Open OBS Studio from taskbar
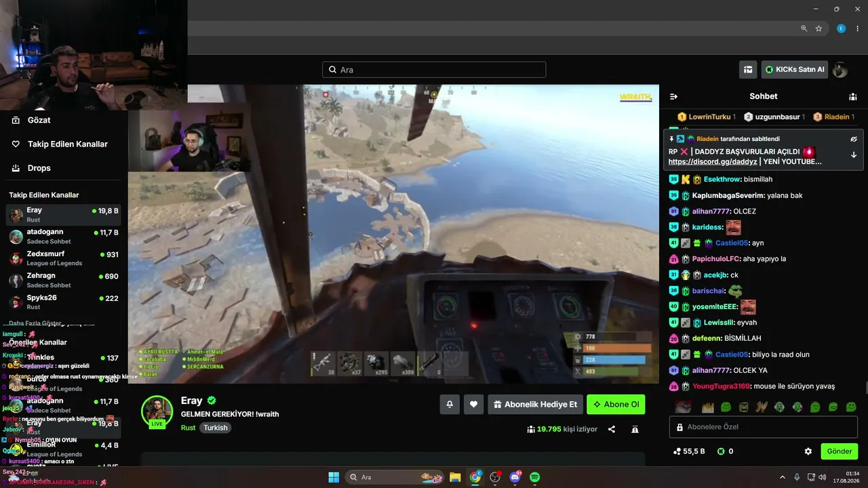Screen dimensions: 868x488 pyautogui.click(x=495, y=477)
